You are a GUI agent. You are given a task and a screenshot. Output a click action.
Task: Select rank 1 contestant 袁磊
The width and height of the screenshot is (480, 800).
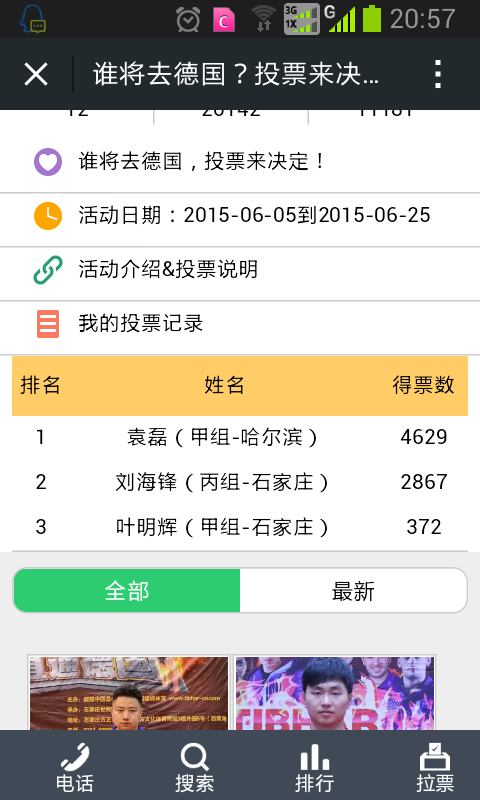click(240, 437)
